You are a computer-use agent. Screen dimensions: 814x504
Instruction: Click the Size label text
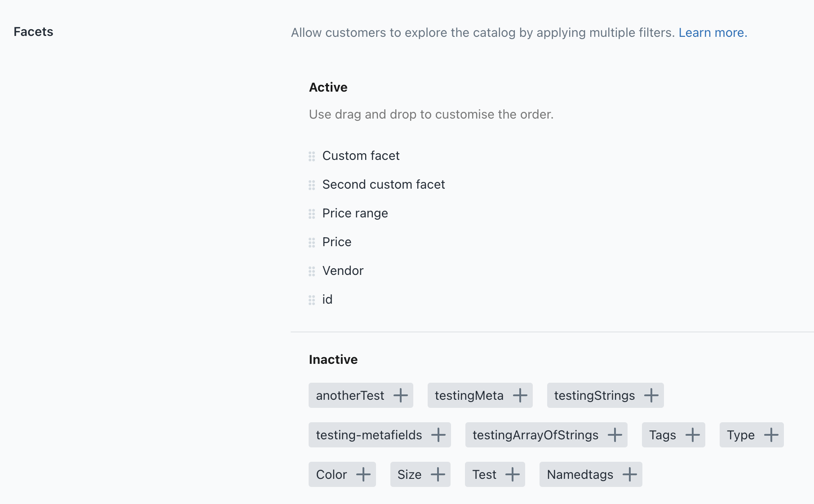[x=409, y=475]
